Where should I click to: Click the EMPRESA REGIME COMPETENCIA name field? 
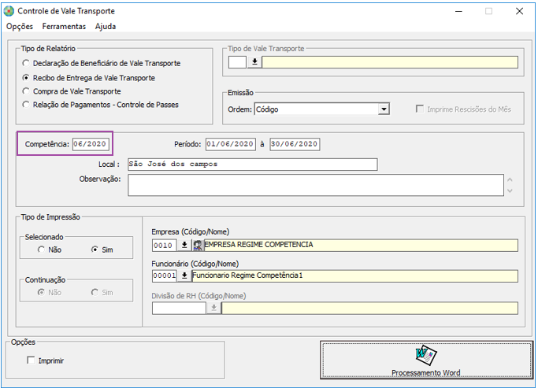coord(361,246)
